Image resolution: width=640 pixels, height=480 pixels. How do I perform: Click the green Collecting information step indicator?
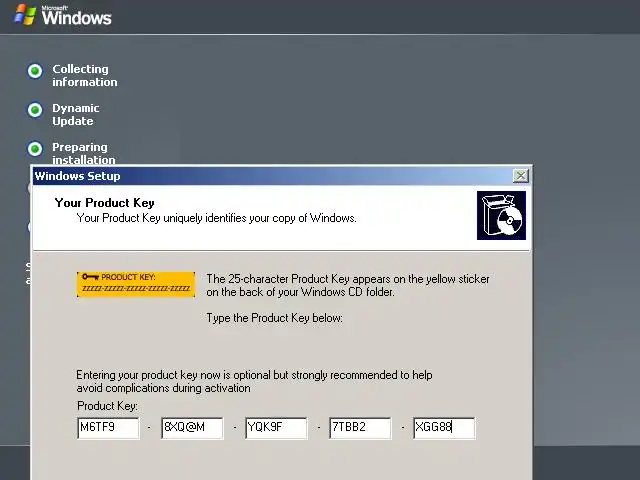tap(35, 71)
